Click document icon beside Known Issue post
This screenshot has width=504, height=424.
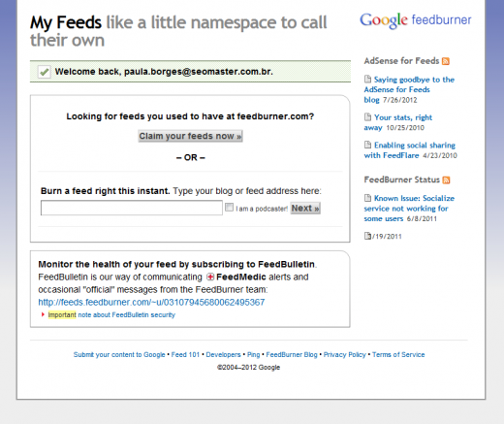tap(367, 198)
